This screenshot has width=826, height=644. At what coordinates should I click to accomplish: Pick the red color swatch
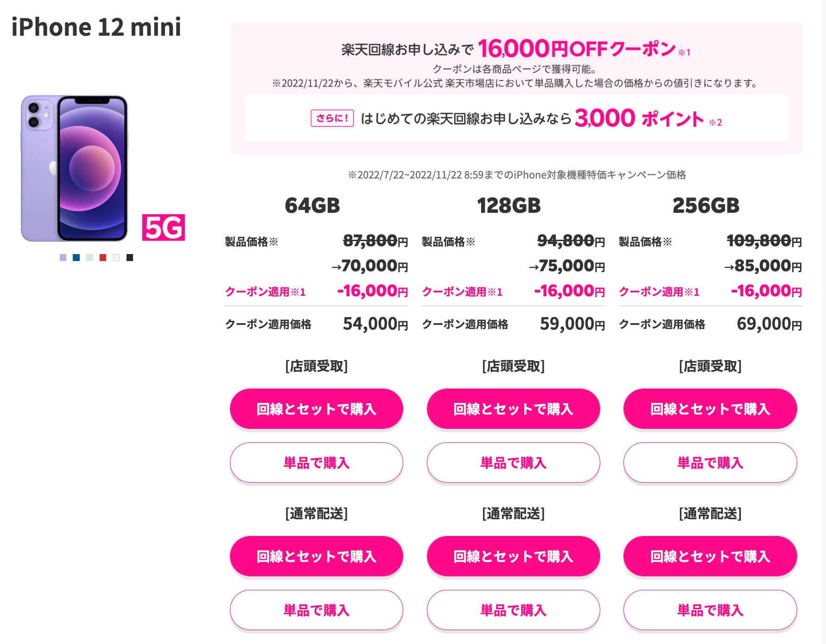pos(103,257)
